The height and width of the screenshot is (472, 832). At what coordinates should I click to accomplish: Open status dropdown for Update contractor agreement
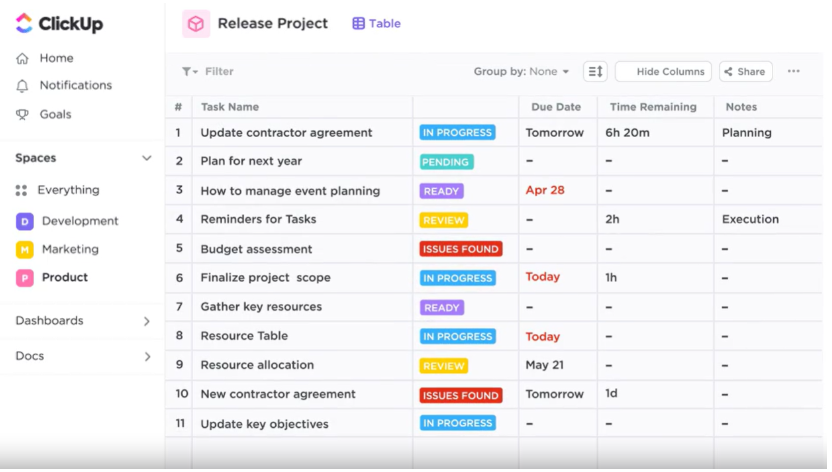coord(457,133)
